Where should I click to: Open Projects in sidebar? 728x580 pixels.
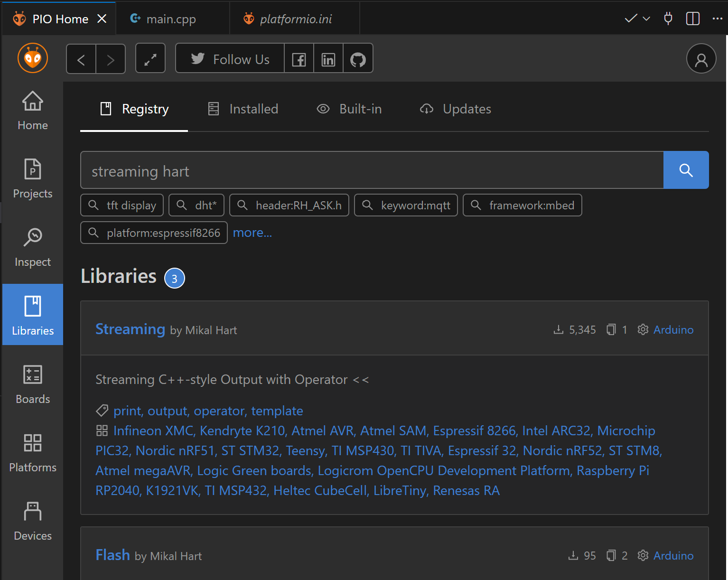point(33,178)
